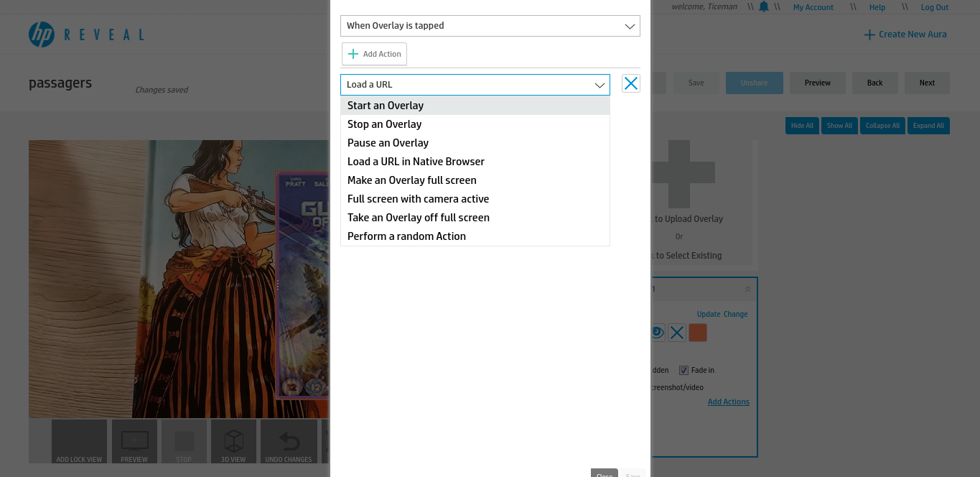Click the Add Actions link
This screenshot has width=980, height=477.
tap(729, 402)
